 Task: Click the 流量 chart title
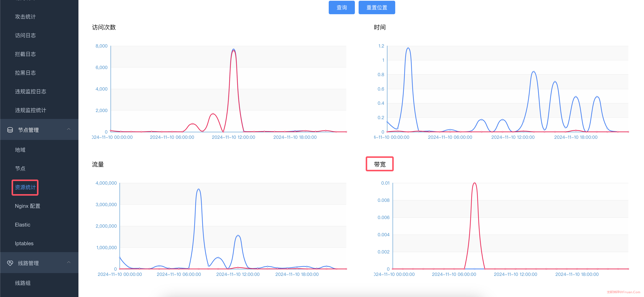(x=98, y=164)
